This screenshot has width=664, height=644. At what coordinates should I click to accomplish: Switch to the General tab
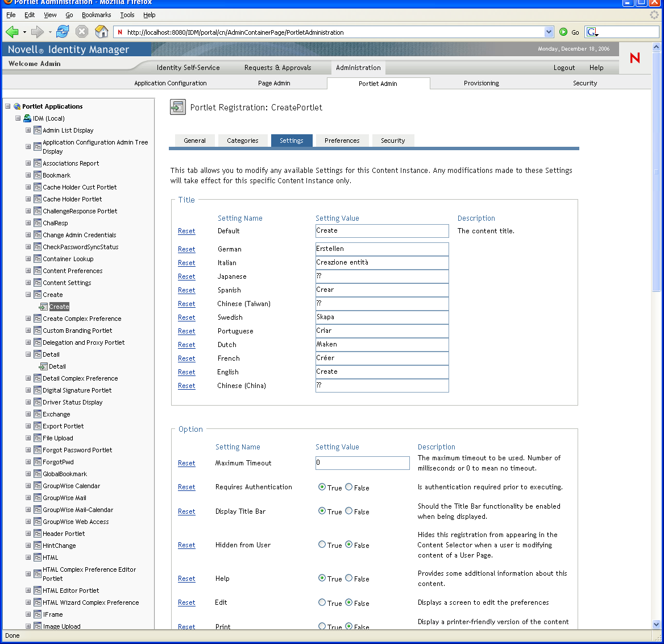point(195,141)
